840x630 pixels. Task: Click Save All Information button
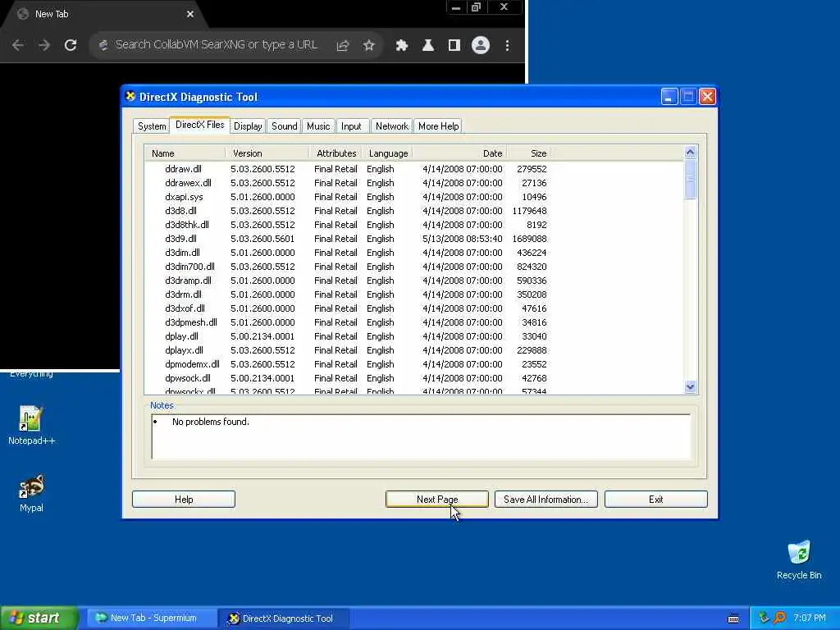(546, 500)
